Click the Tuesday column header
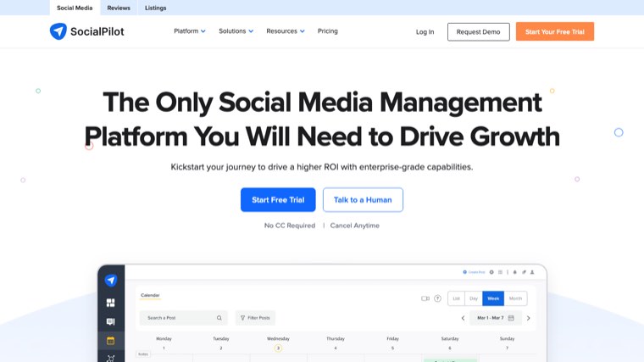Image resolution: width=644 pixels, height=362 pixels. 221,338
